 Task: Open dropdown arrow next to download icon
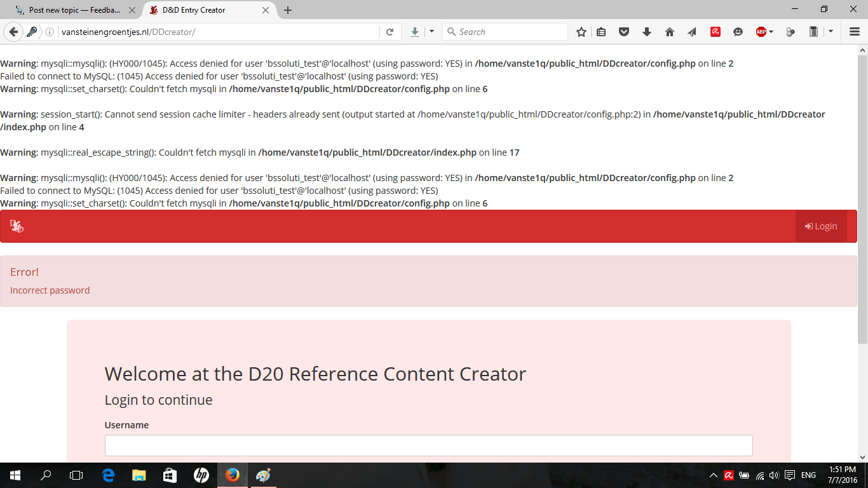pos(431,32)
